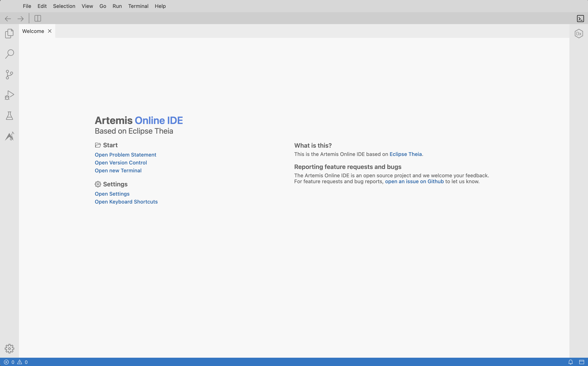Navigate forward with the right arrow

pyautogui.click(x=21, y=19)
